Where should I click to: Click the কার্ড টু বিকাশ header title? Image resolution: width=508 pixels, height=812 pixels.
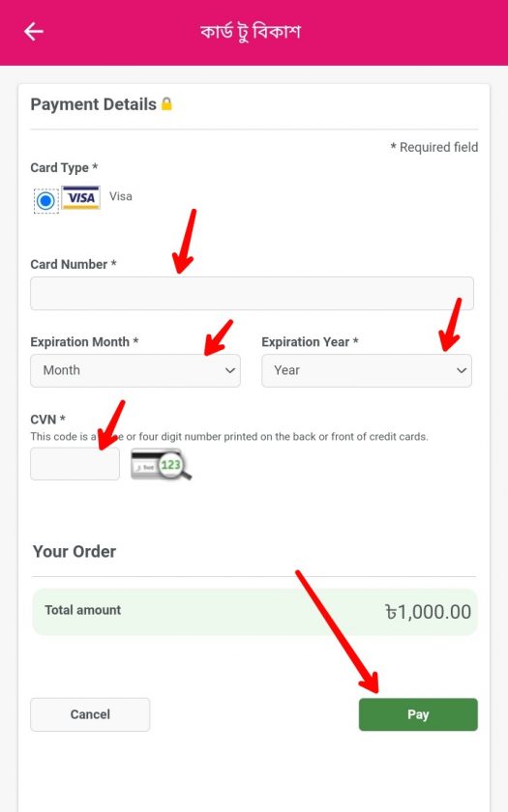click(251, 32)
